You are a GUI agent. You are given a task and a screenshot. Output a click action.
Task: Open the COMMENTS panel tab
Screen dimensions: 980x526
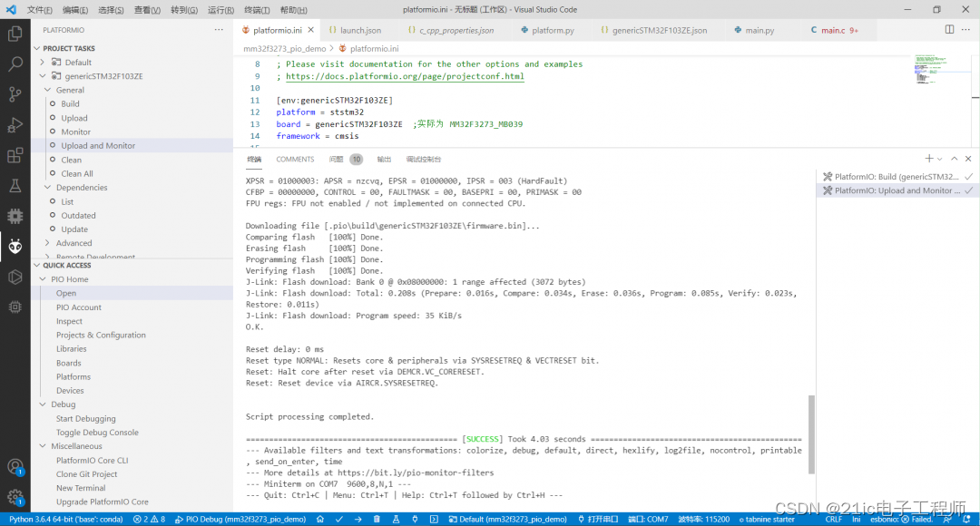tap(295, 160)
